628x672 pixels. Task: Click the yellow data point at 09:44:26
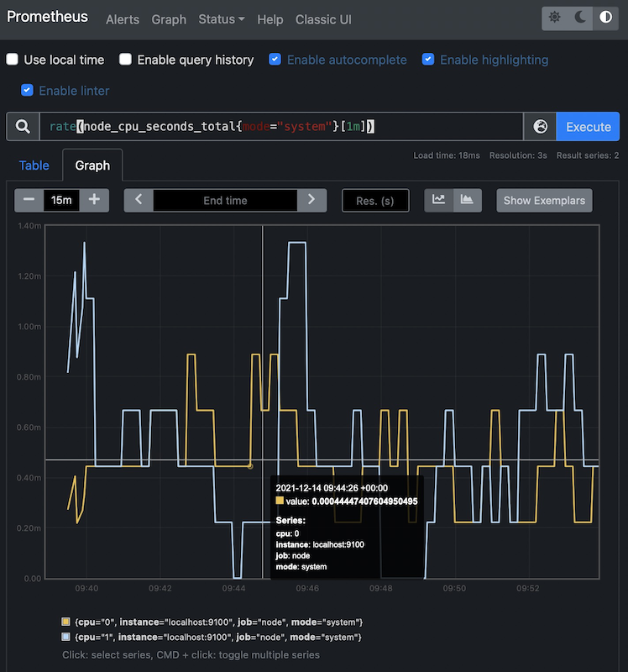click(250, 466)
